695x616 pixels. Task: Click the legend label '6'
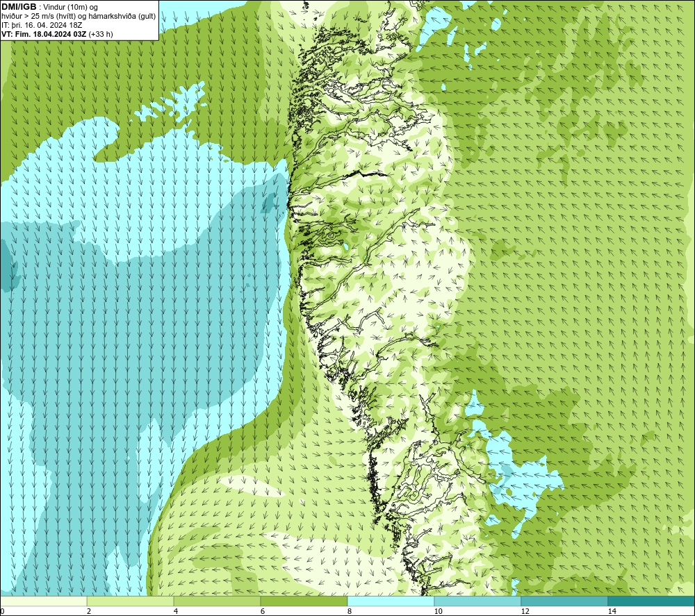pyautogui.click(x=263, y=611)
